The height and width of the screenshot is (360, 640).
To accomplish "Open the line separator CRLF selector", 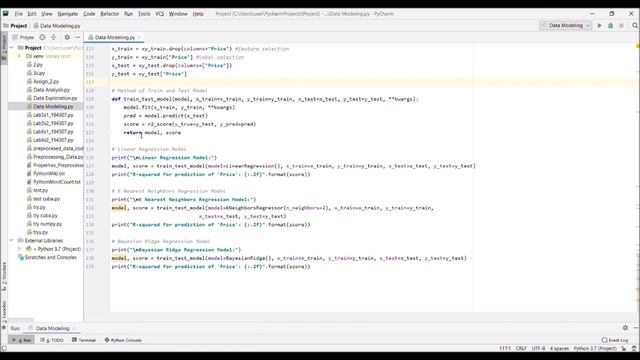I will 521,349.
